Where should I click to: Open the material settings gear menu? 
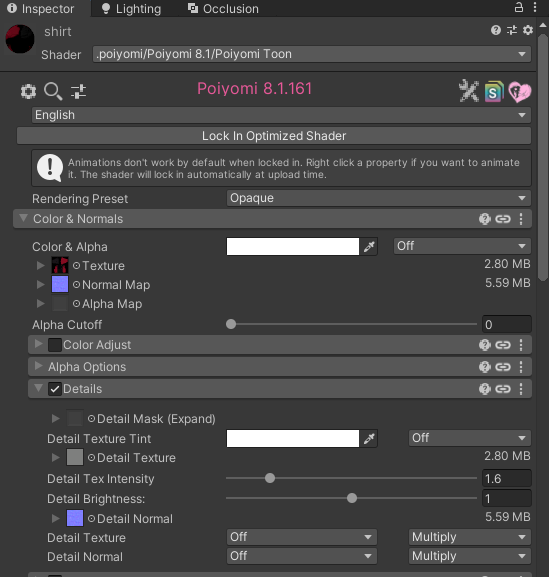(528, 30)
